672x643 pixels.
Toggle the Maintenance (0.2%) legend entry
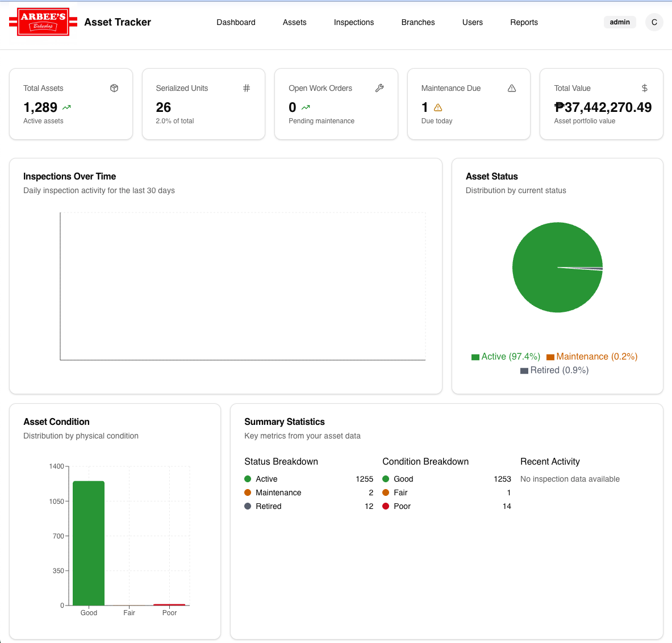591,356
